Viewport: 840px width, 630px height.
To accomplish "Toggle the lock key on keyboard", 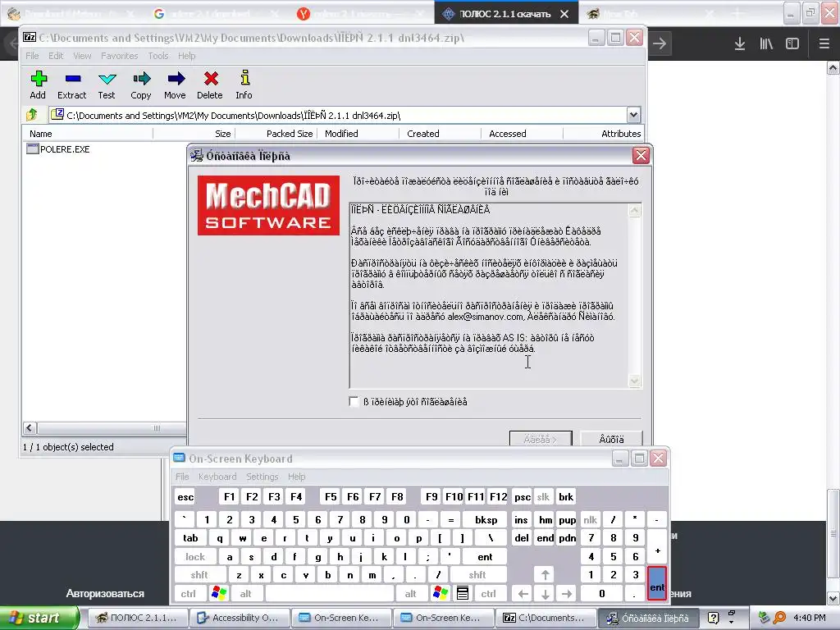I will pyautogui.click(x=195, y=557).
